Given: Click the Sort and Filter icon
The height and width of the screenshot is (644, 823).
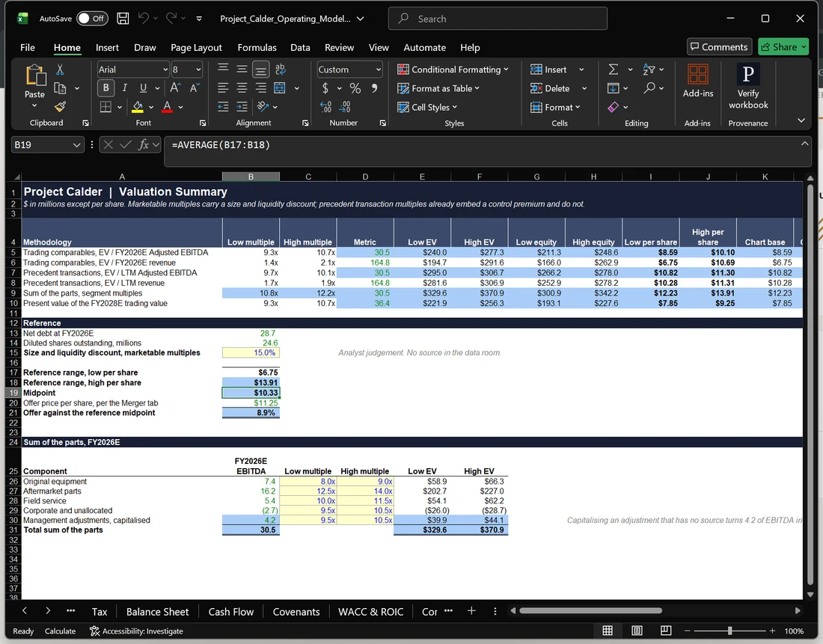Looking at the screenshot, I should (649, 70).
